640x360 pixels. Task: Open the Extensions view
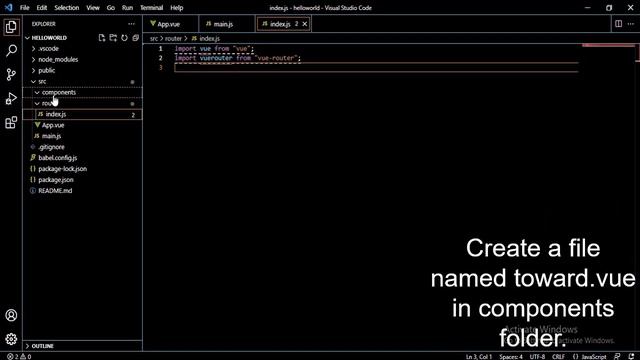[11, 122]
